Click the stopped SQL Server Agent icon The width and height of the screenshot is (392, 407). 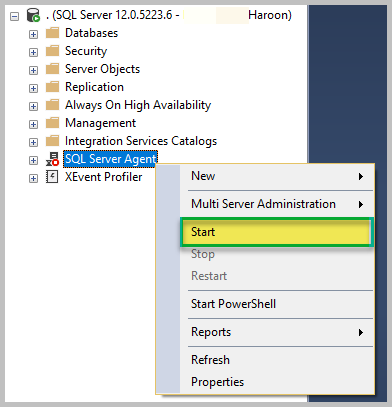click(x=52, y=159)
